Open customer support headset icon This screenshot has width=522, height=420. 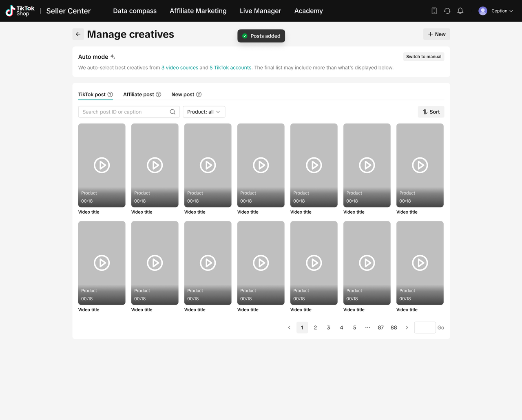[x=447, y=11]
